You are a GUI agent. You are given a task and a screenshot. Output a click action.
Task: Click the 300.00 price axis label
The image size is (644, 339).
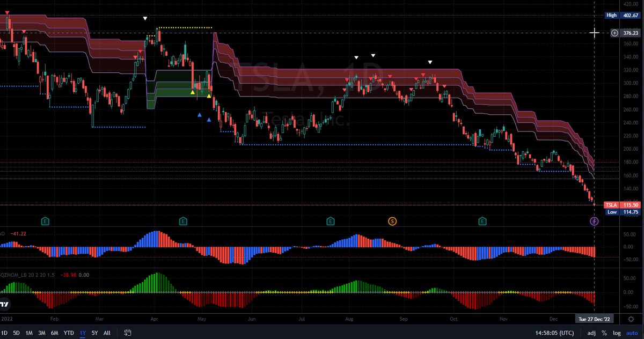[x=630, y=84]
